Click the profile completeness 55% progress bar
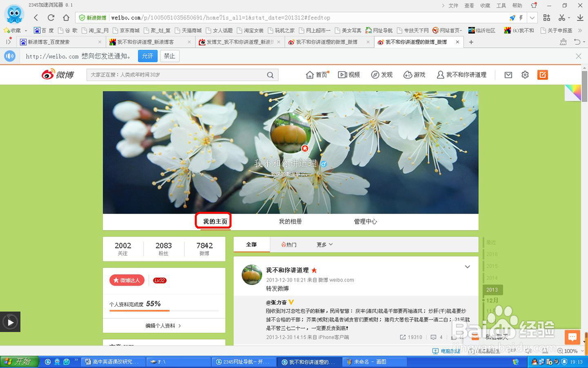The image size is (588, 368). click(x=164, y=310)
